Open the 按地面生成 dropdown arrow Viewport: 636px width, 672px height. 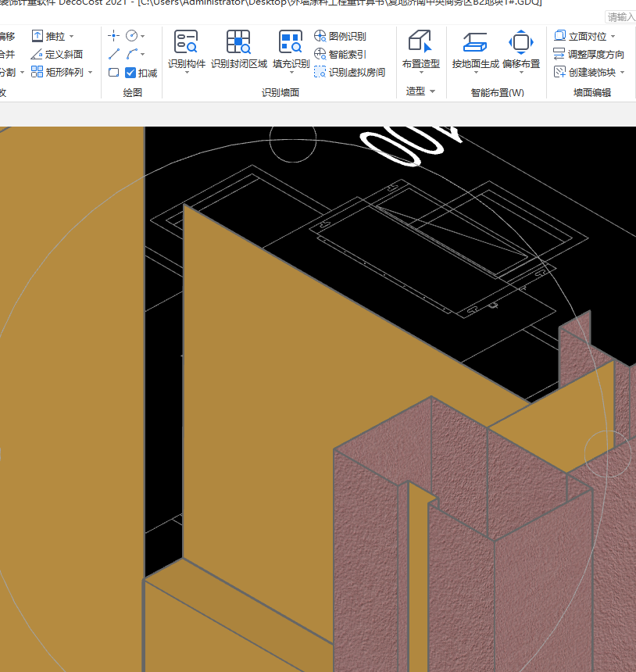pos(476,73)
